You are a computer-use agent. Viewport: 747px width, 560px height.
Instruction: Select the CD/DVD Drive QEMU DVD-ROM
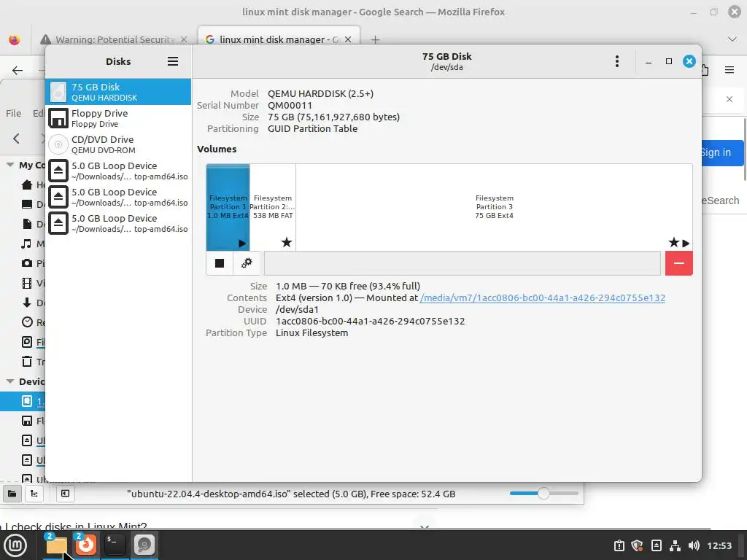click(118, 144)
